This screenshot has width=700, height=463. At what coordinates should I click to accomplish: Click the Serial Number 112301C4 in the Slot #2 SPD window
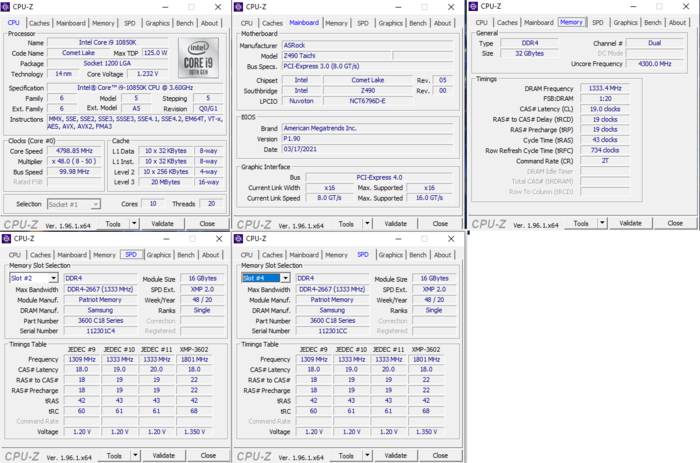tap(100, 331)
